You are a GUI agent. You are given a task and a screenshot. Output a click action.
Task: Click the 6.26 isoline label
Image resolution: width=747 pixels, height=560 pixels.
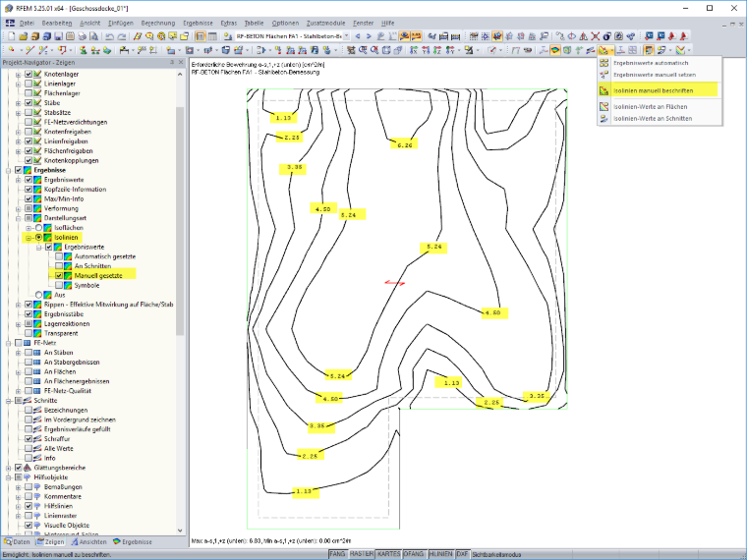(405, 145)
